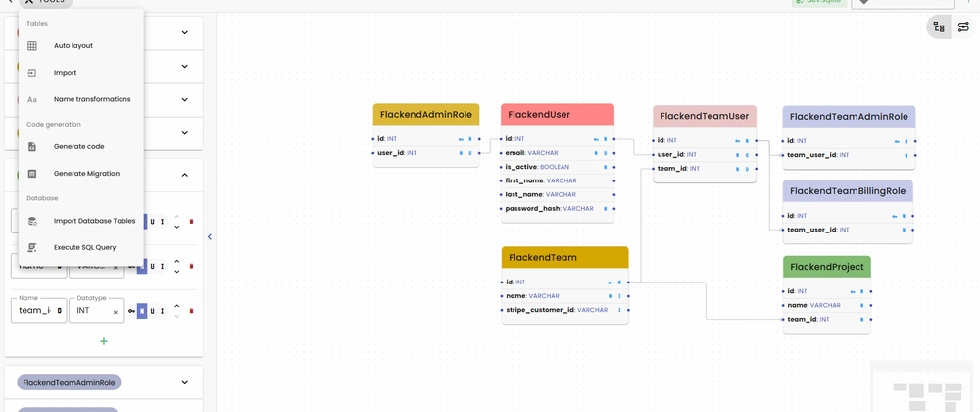The width and height of the screenshot is (980, 412).
Task: Click name: VARCHAR in FlackendTeam
Action: click(565, 295)
